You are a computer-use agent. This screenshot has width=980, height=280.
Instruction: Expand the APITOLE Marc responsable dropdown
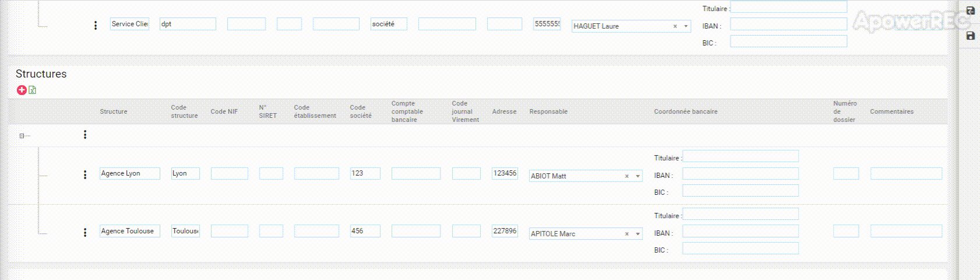tap(638, 234)
